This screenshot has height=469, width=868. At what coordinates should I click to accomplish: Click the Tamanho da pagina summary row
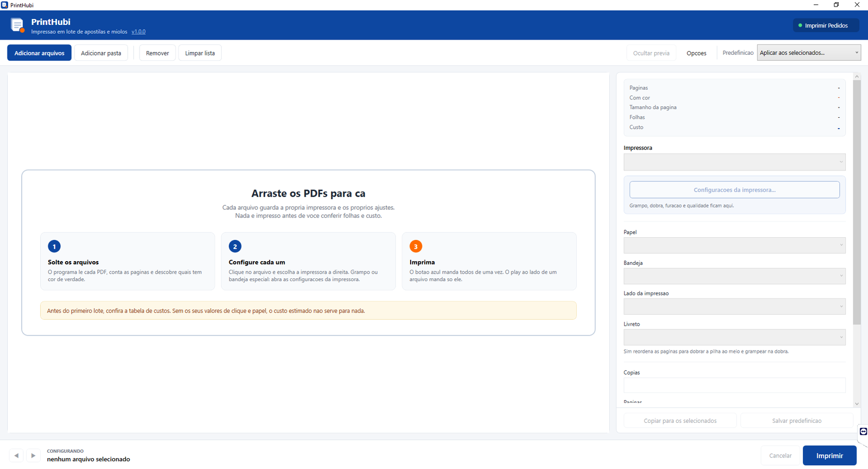(x=735, y=107)
